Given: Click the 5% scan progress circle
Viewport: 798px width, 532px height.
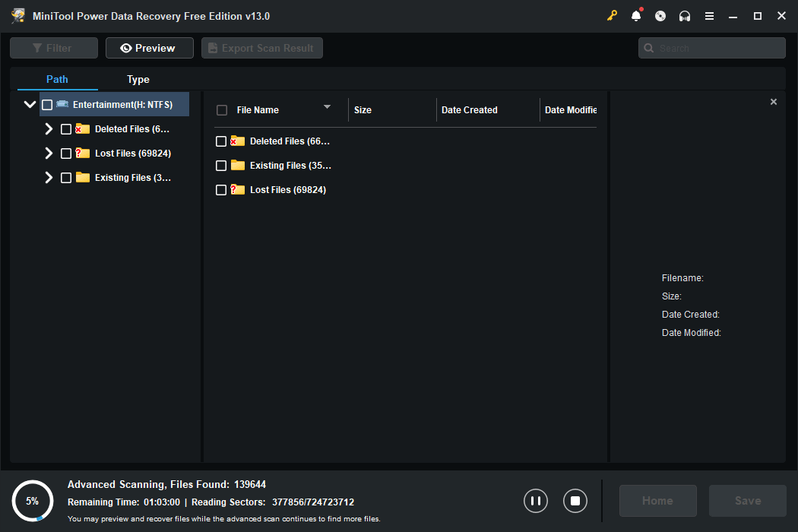Looking at the screenshot, I should 33,501.
